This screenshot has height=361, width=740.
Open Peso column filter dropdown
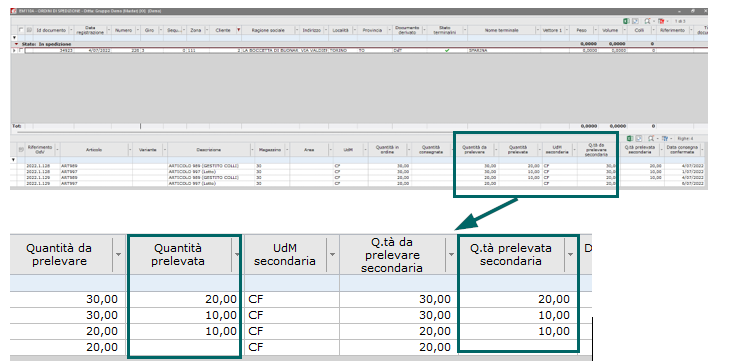[x=595, y=30]
